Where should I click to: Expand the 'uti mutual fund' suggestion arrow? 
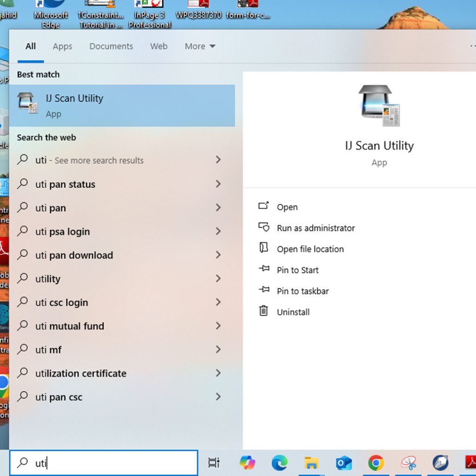tap(218, 326)
